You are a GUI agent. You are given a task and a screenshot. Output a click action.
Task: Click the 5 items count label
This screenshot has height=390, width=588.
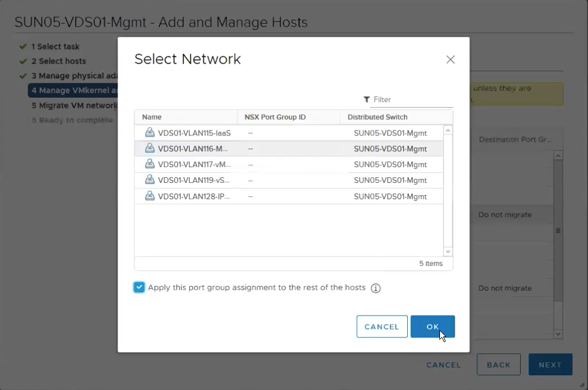pyautogui.click(x=431, y=264)
